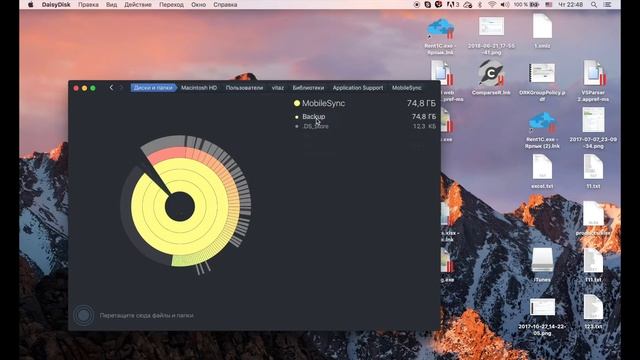
Task: Click the 74,8 ГБ size next to MobileSync
Action: [x=421, y=103]
